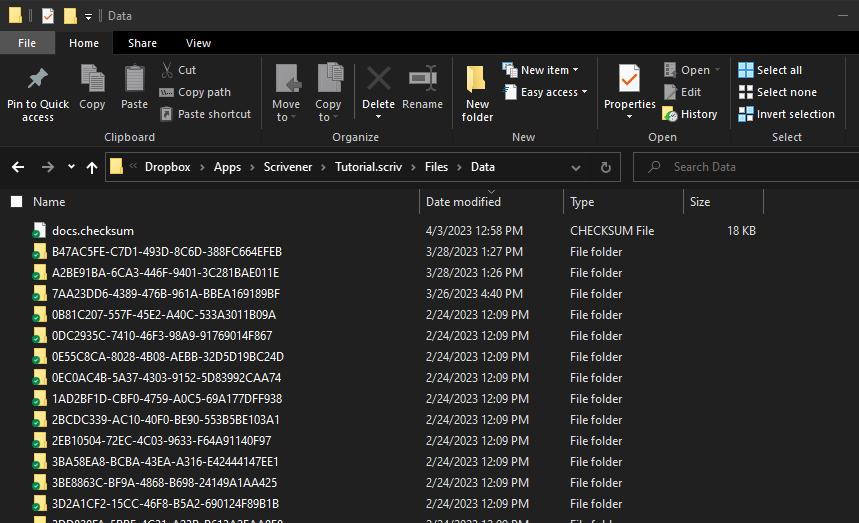Click Select all in the ribbon

tap(770, 70)
